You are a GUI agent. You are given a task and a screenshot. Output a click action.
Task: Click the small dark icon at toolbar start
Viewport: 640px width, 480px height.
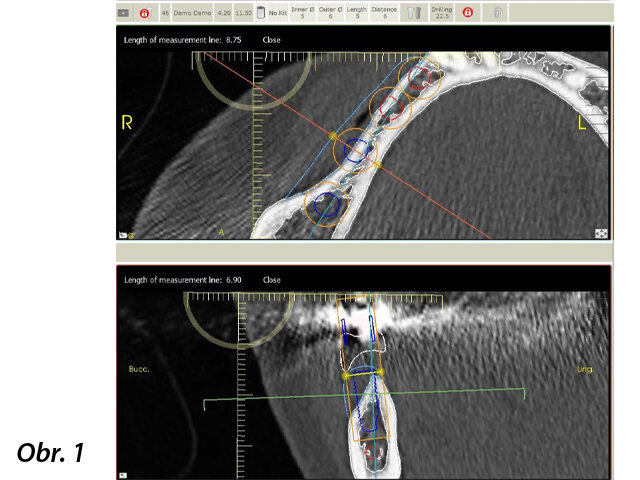123,13
